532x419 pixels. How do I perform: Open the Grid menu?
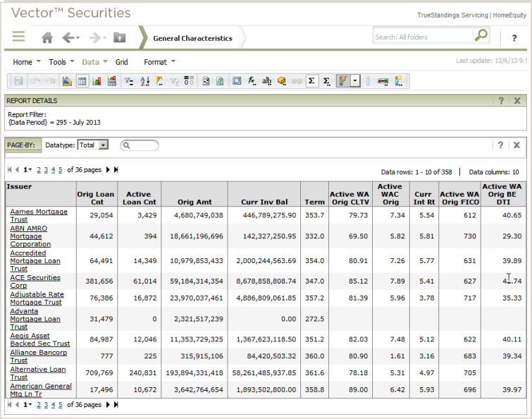click(121, 62)
